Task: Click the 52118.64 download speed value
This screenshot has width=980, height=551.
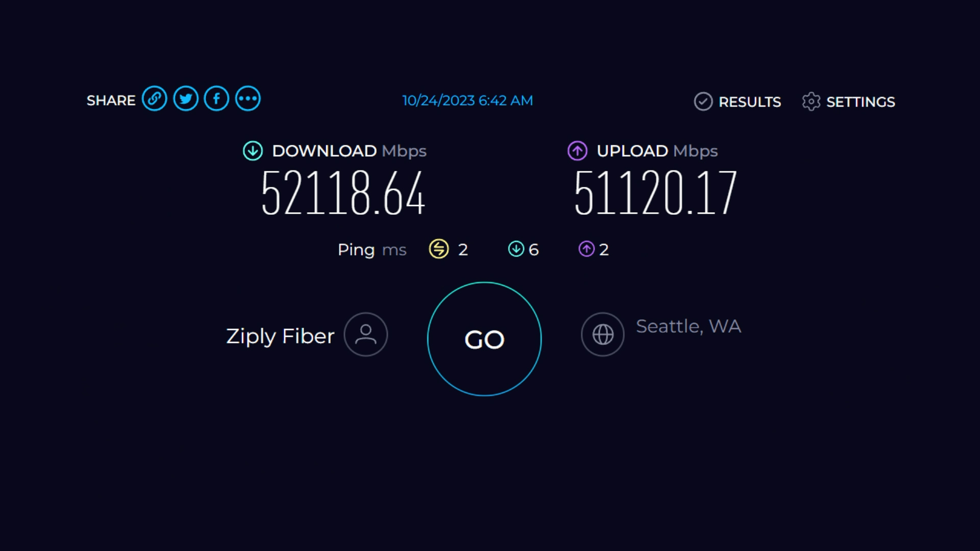Action: click(x=343, y=193)
